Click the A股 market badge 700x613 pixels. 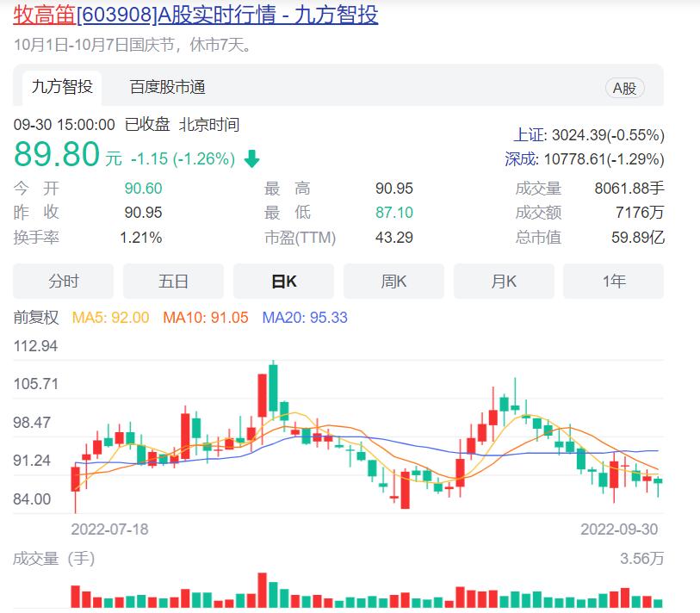coord(624,88)
